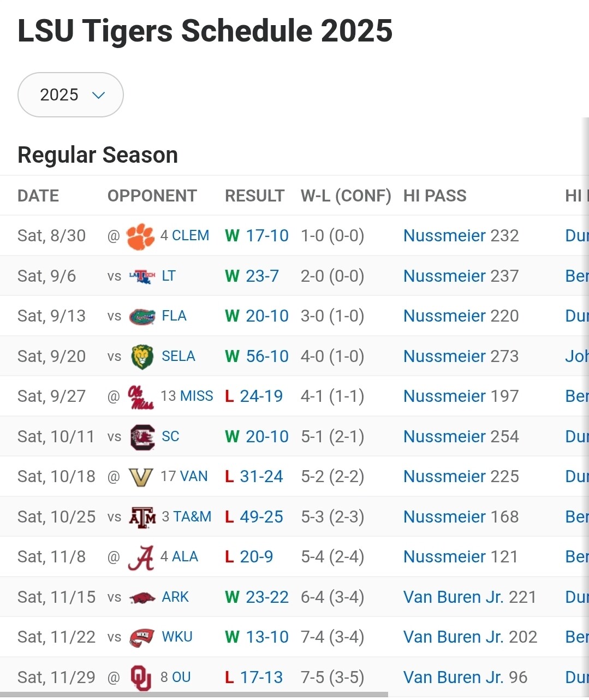Open the SELA opponent team link
The width and height of the screenshot is (589, 700).
(x=178, y=357)
